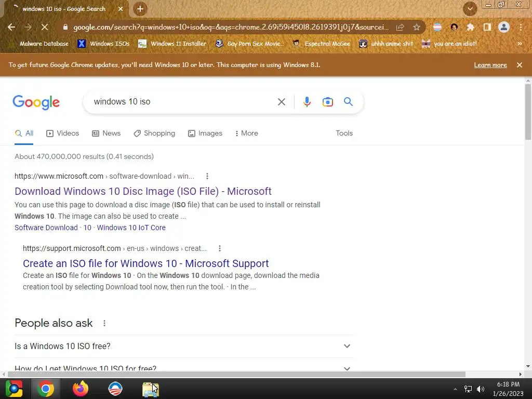
Task: Submit the search with the magnifier icon
Action: pos(348,102)
